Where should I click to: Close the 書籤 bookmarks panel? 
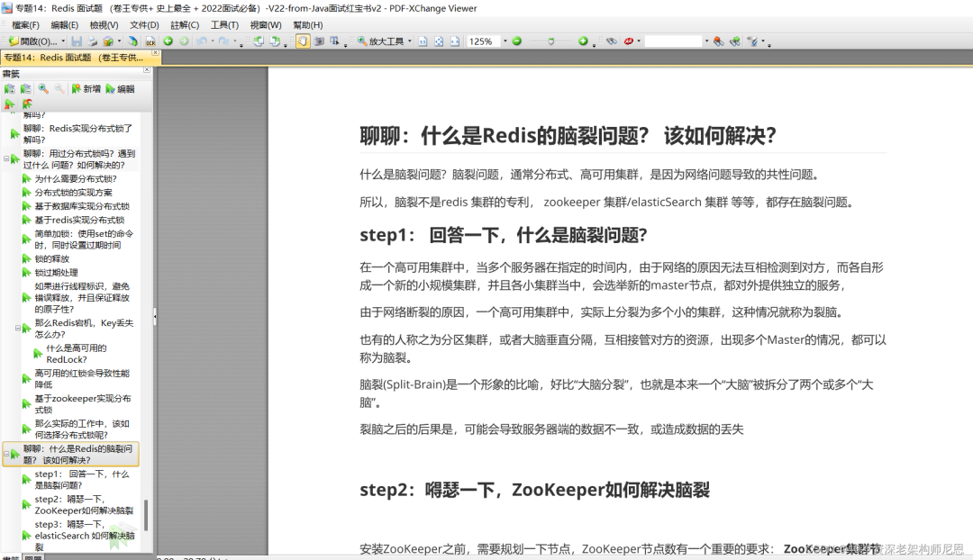coord(147,70)
